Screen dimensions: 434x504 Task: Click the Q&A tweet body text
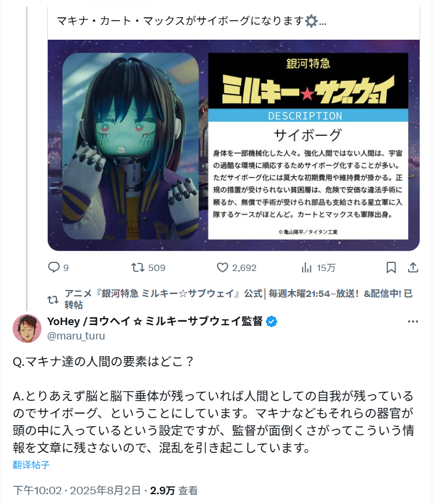tap(213, 404)
